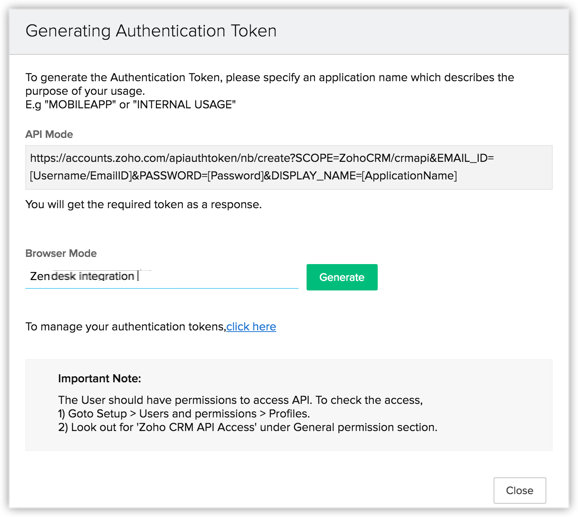Click the empty area right of Generate button
Screen dimensions: 578x517
464,277
